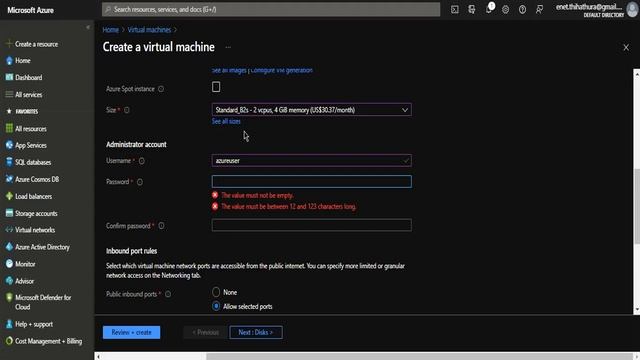This screenshot has height=360, width=640.
Task: Open Cloud Shell from the top bar
Action: [455, 9]
